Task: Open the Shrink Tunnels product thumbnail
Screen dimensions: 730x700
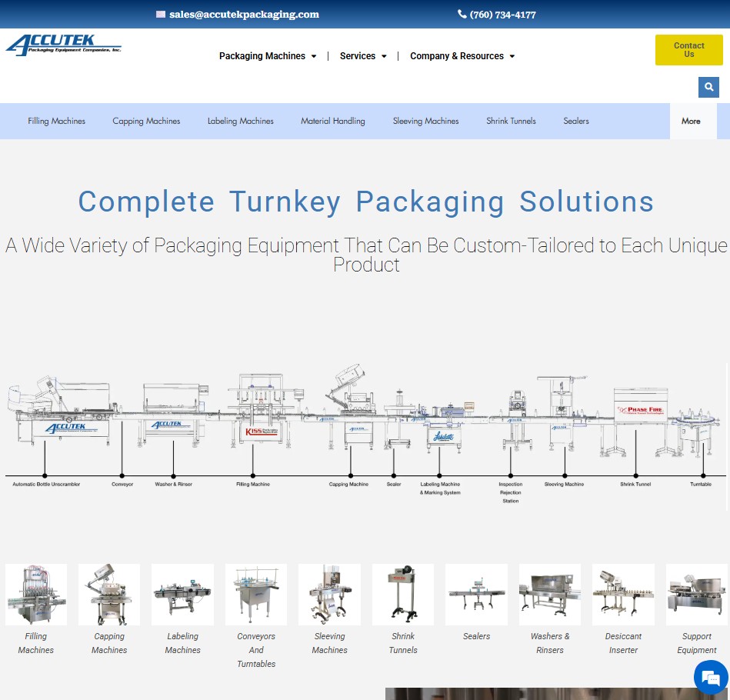Action: click(403, 595)
